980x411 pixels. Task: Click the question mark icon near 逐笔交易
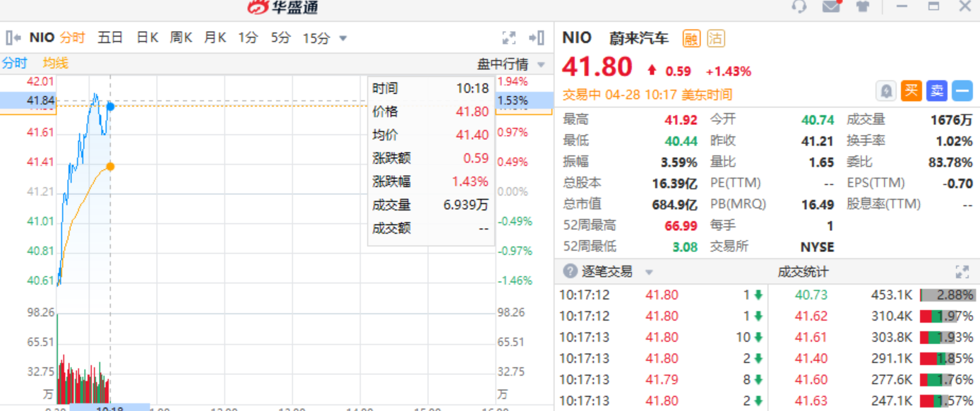tap(569, 271)
